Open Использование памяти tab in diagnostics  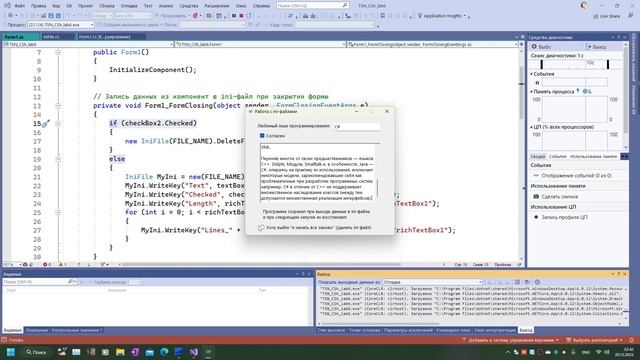coord(593,156)
